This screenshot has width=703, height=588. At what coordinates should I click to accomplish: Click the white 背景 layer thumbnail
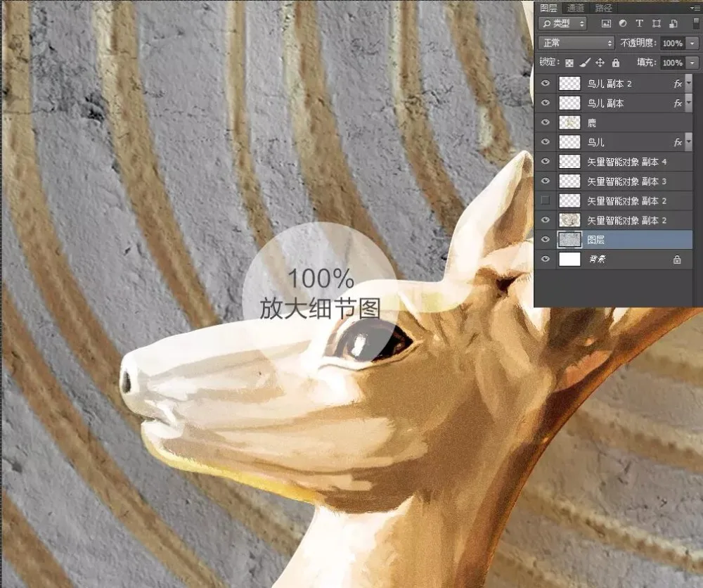(569, 260)
